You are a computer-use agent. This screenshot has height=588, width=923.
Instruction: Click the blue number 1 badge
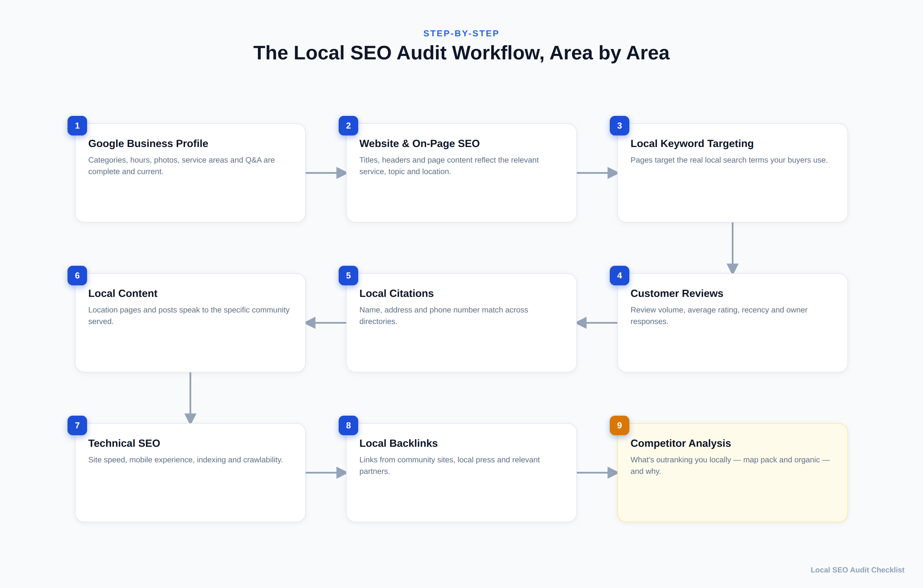pos(77,125)
